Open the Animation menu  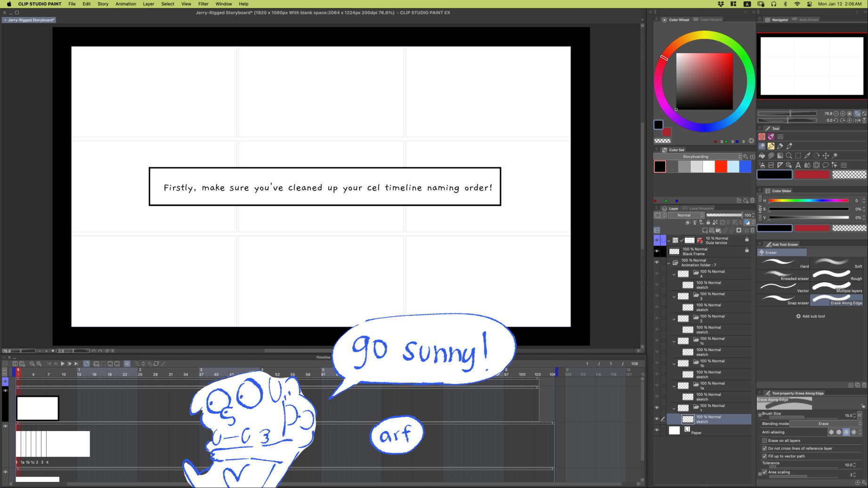(126, 4)
